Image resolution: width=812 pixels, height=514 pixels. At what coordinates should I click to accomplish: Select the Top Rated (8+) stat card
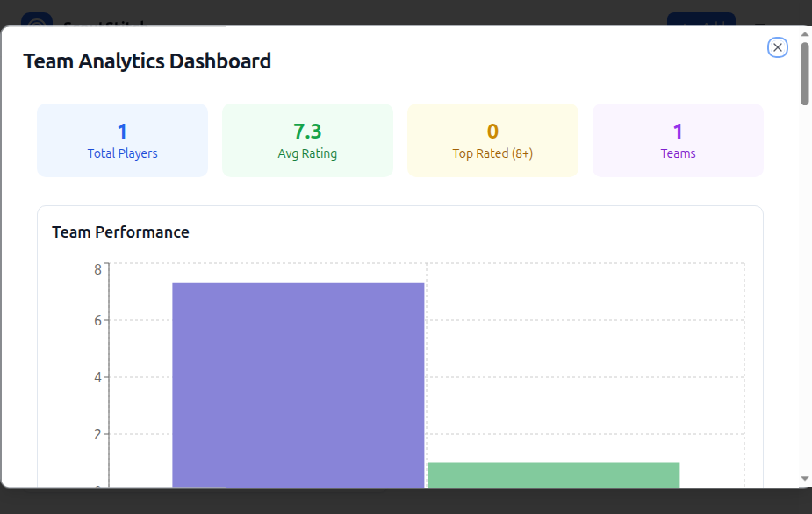tap(492, 139)
